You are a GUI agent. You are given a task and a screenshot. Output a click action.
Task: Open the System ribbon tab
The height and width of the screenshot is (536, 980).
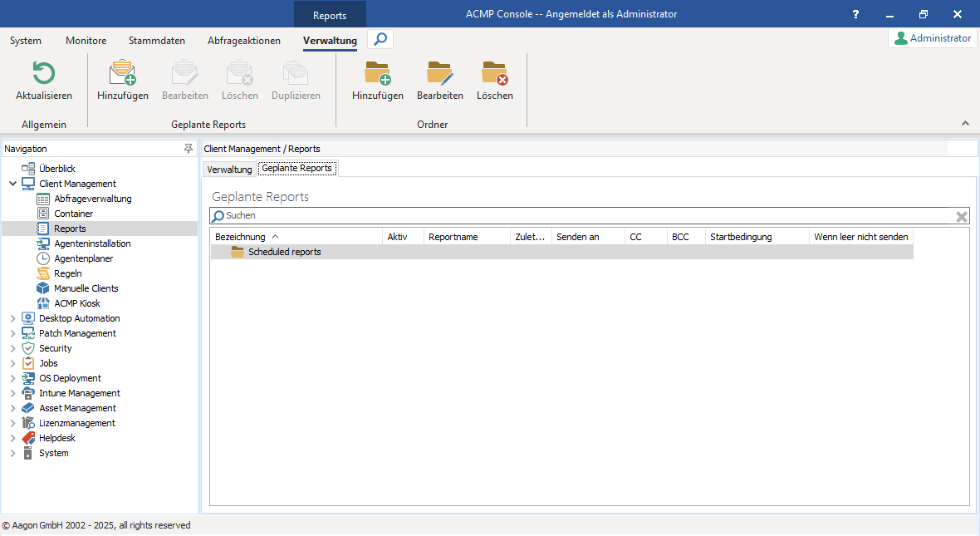coord(26,40)
